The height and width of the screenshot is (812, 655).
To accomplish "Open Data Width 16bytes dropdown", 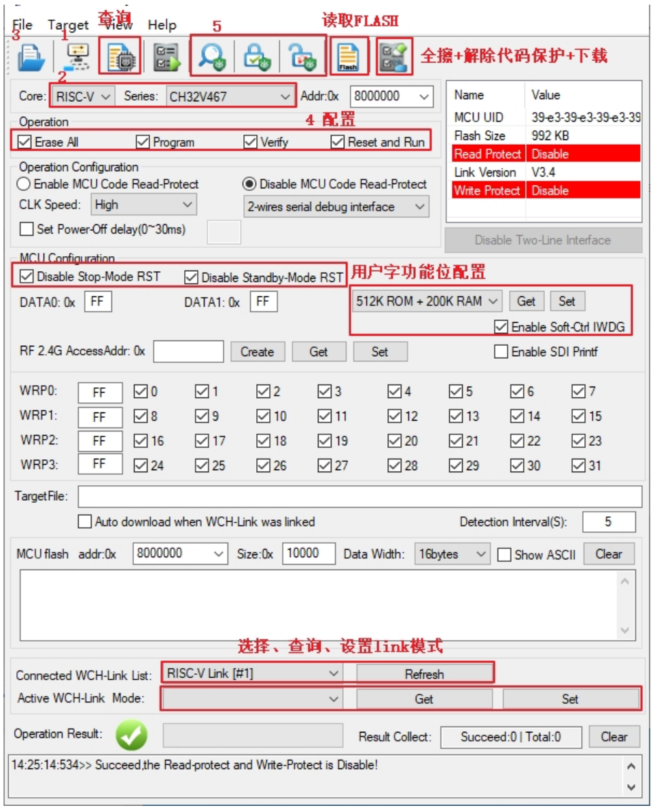I will pyautogui.click(x=452, y=554).
